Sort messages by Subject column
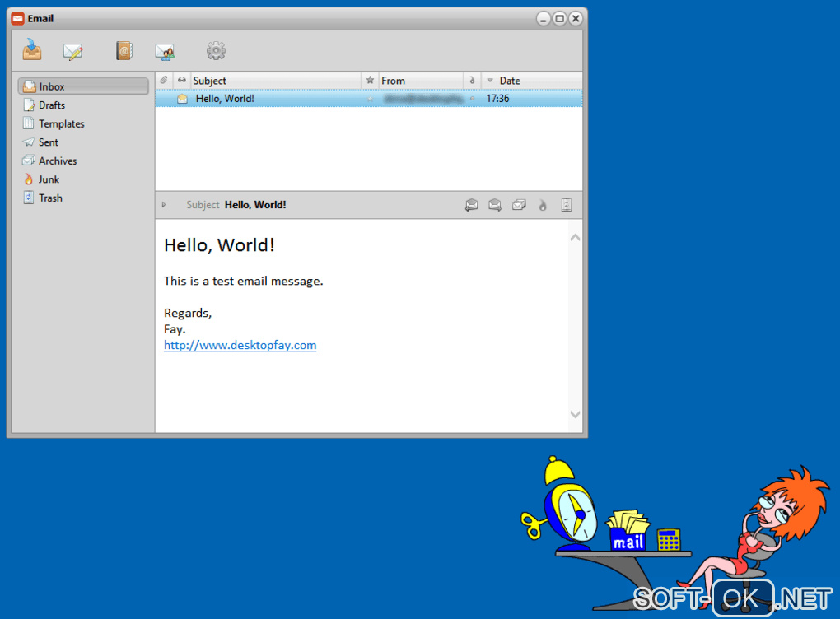The width and height of the screenshot is (840, 619). [276, 81]
